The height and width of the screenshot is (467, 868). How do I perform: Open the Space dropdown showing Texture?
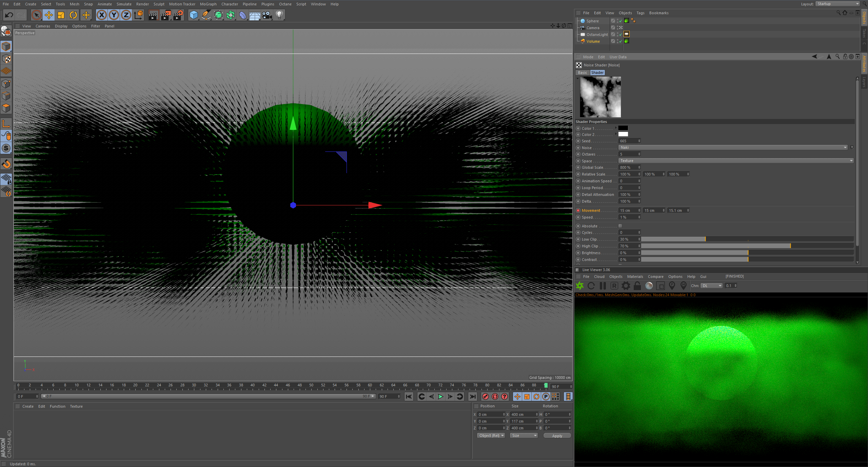(735, 161)
